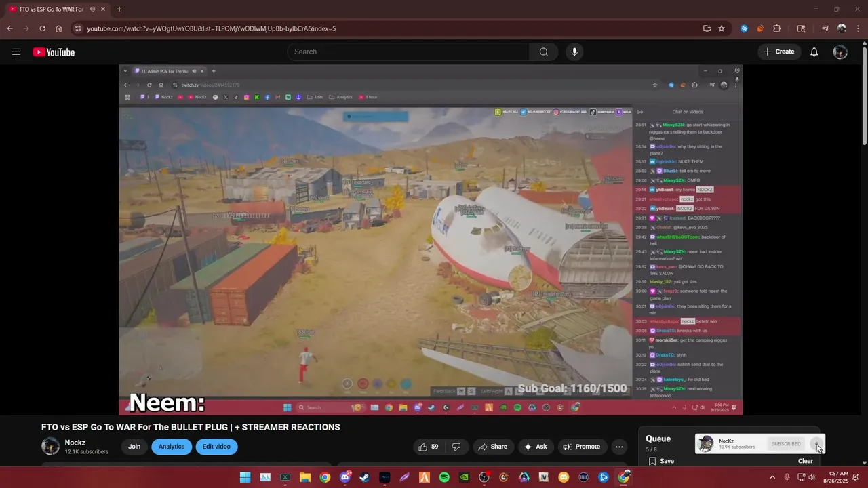Click the tab search icon in toolbar

[x=801, y=28]
